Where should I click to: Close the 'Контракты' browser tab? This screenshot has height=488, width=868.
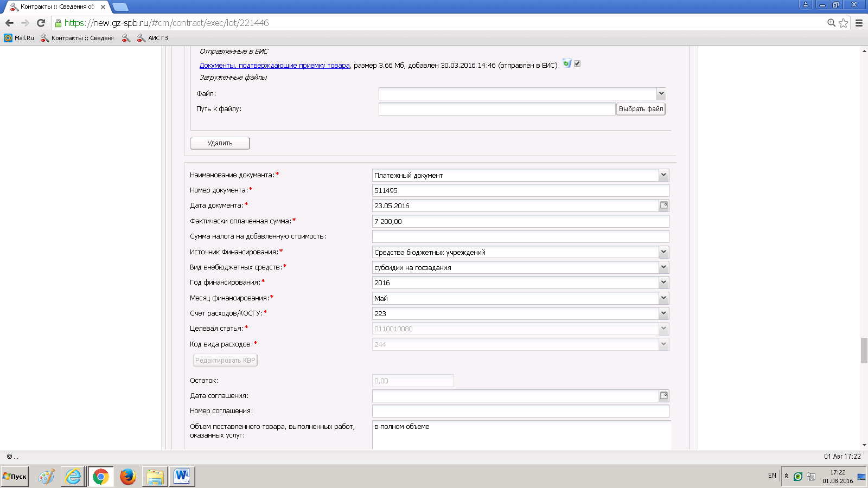tap(103, 7)
